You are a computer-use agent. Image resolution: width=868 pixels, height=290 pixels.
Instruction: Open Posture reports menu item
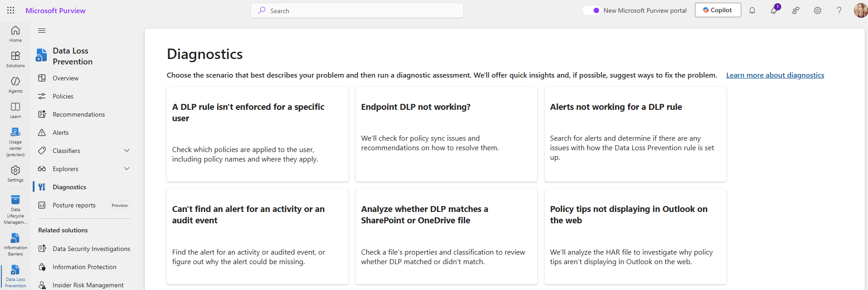click(x=74, y=205)
